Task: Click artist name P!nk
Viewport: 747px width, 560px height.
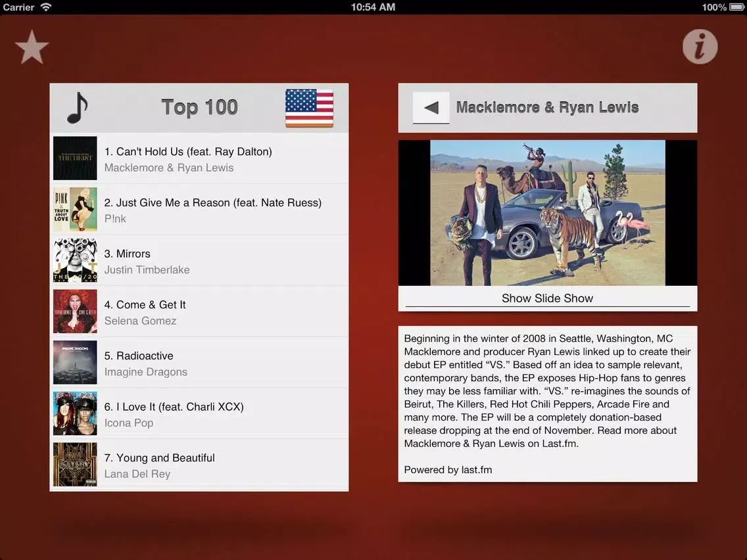Action: coord(115,219)
